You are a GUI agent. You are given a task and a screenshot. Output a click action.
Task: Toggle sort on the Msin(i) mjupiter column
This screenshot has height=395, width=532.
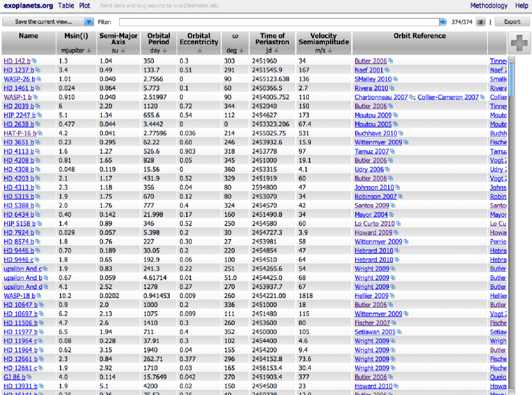pos(89,50)
